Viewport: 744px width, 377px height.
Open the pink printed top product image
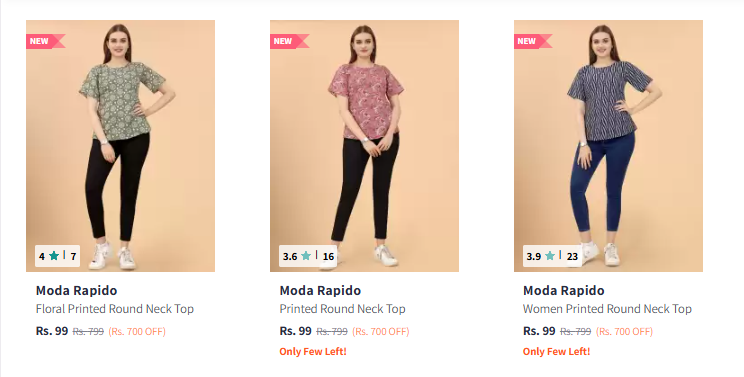(364, 146)
